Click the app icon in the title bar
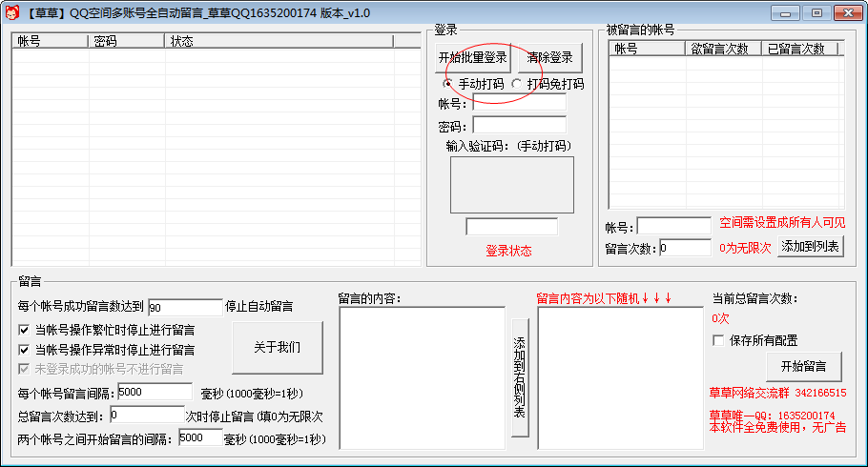 pos(12,12)
